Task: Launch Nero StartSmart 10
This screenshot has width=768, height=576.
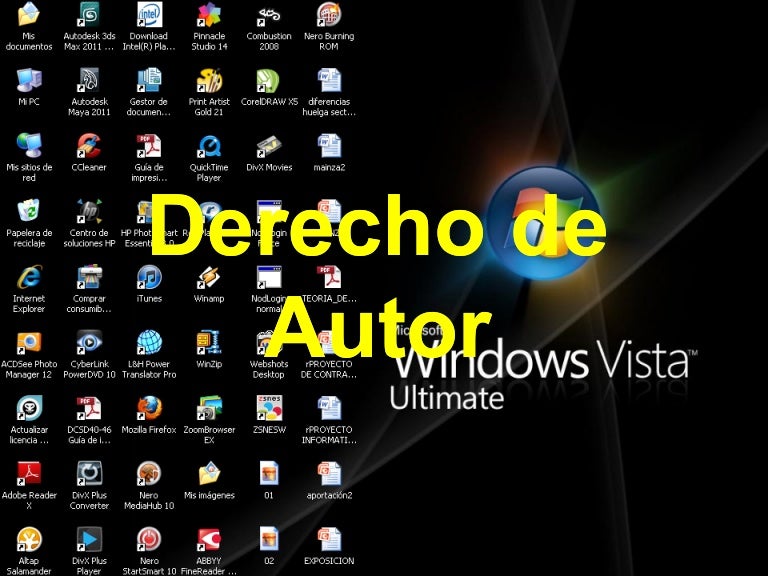Action: tap(149, 540)
